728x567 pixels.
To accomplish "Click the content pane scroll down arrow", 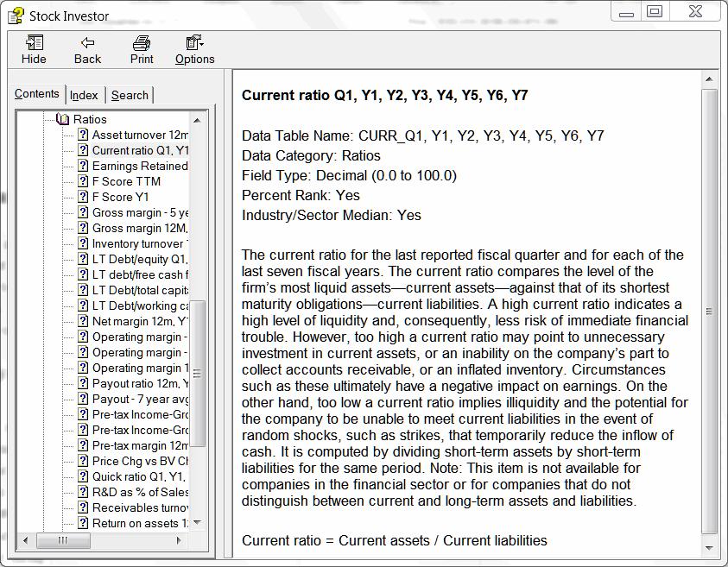I will coord(709,548).
